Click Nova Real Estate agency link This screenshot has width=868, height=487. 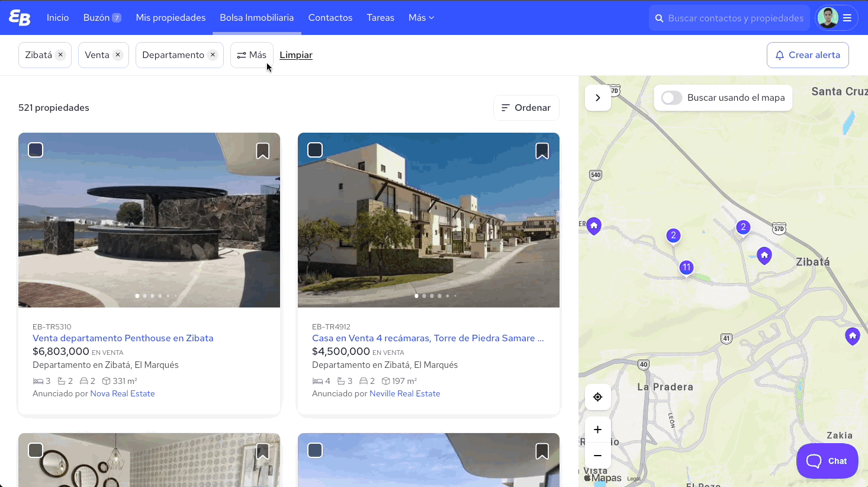click(x=123, y=393)
